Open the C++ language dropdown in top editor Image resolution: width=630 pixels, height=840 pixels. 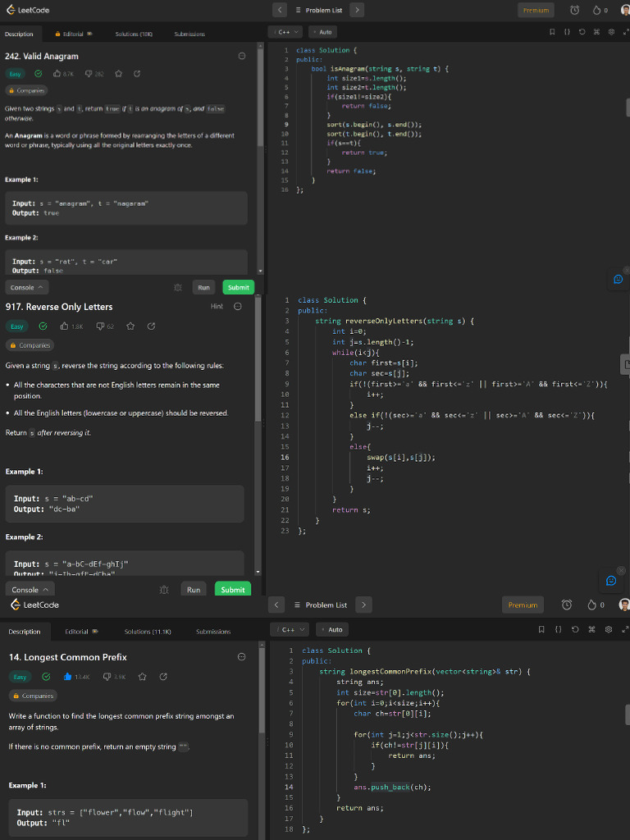click(285, 32)
